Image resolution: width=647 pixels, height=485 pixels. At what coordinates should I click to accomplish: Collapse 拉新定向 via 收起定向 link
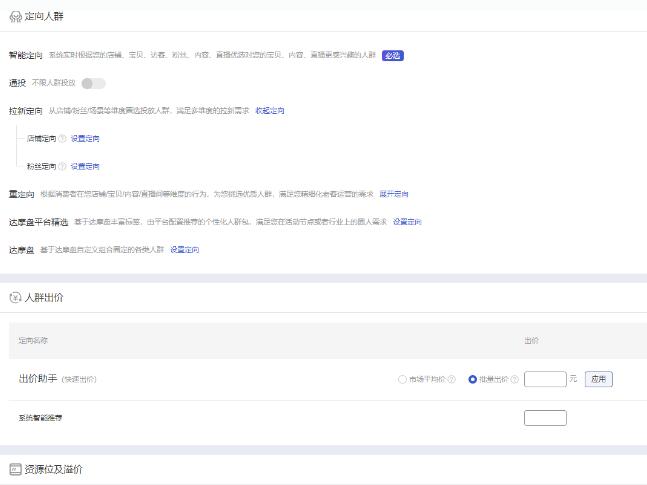(x=270, y=111)
